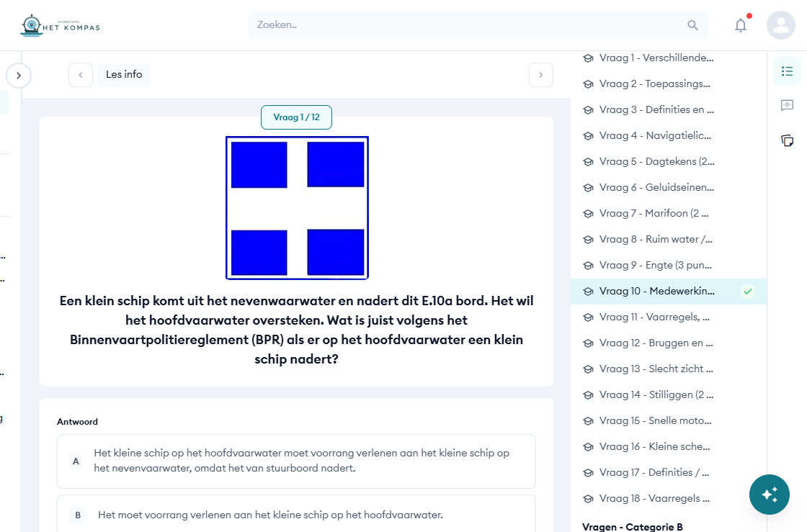The width and height of the screenshot is (807, 532).
Task: Open the AI assistant sparkle button
Action: coord(770,495)
